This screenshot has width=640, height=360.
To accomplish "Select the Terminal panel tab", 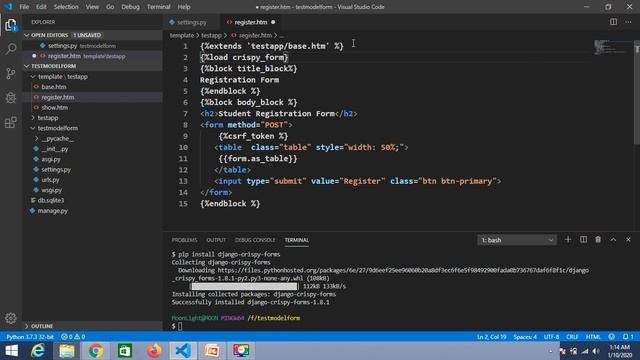I will click(297, 240).
